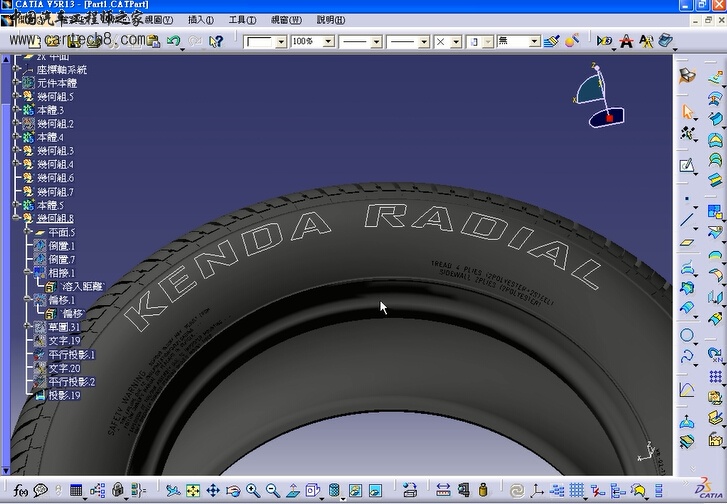Select the Plane creation tool
727x504 pixels.
(x=687, y=242)
